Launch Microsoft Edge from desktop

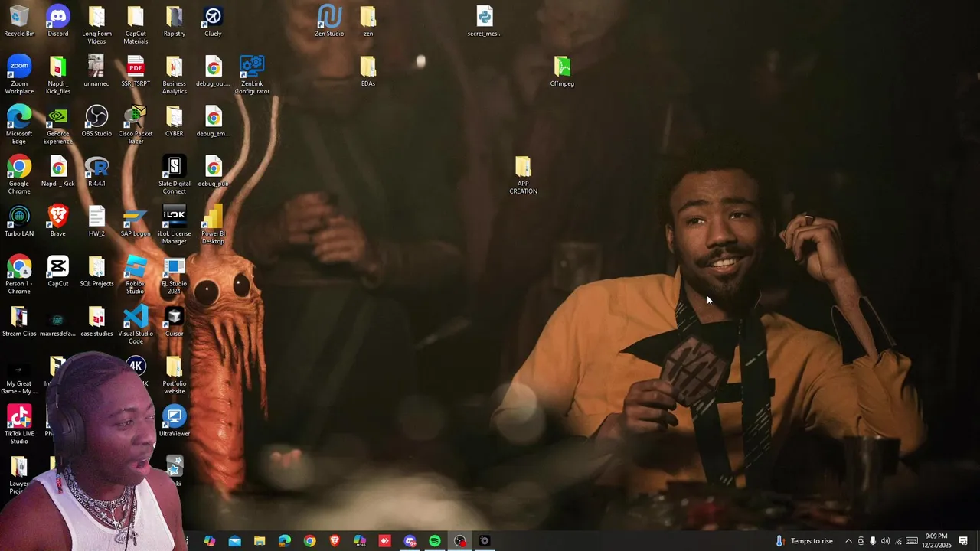(x=19, y=125)
